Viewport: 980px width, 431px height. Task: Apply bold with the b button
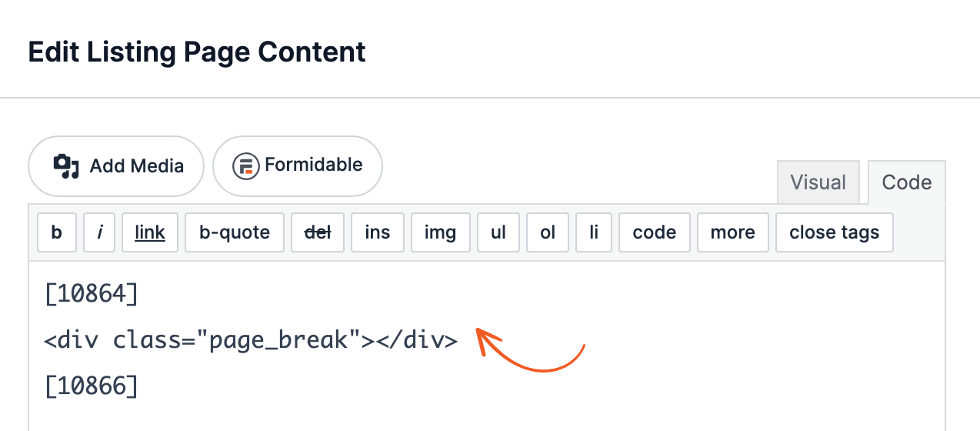(57, 232)
